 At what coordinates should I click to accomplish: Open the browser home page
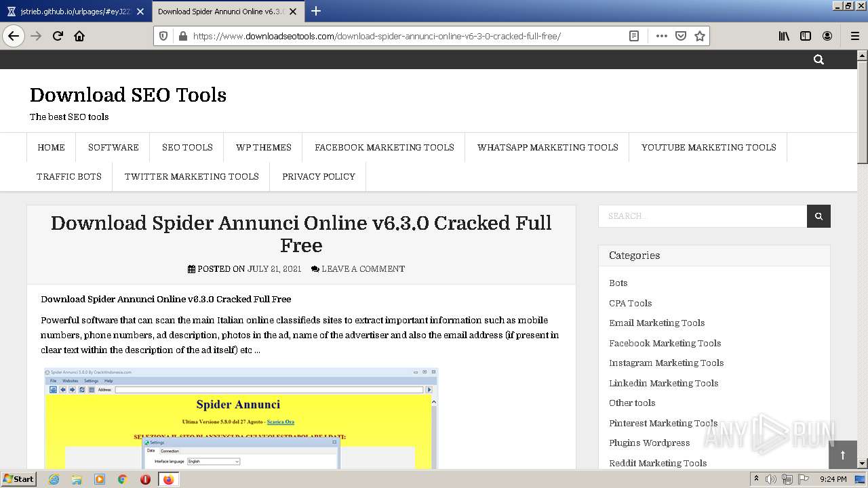pos(79,36)
